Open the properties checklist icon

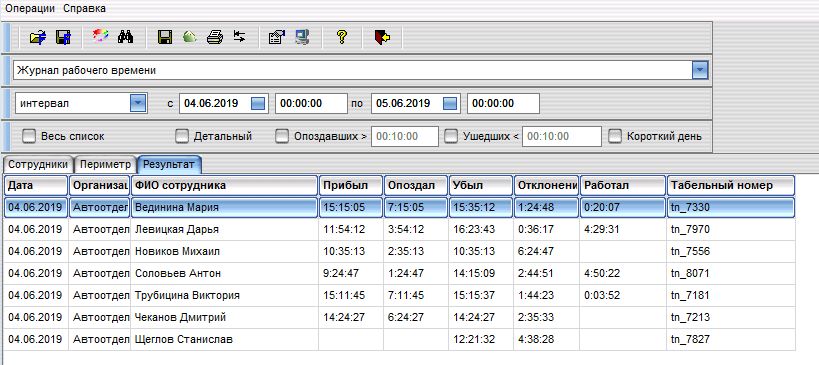point(276,37)
